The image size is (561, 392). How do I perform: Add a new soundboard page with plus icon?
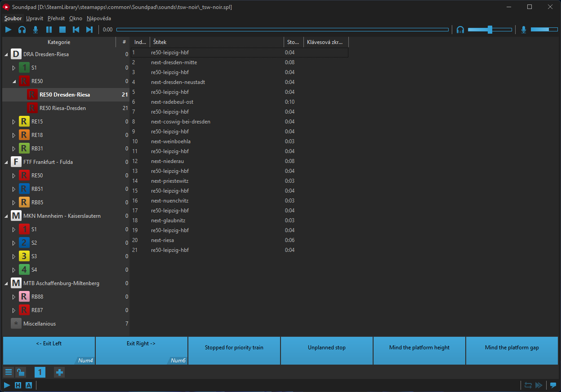point(59,372)
